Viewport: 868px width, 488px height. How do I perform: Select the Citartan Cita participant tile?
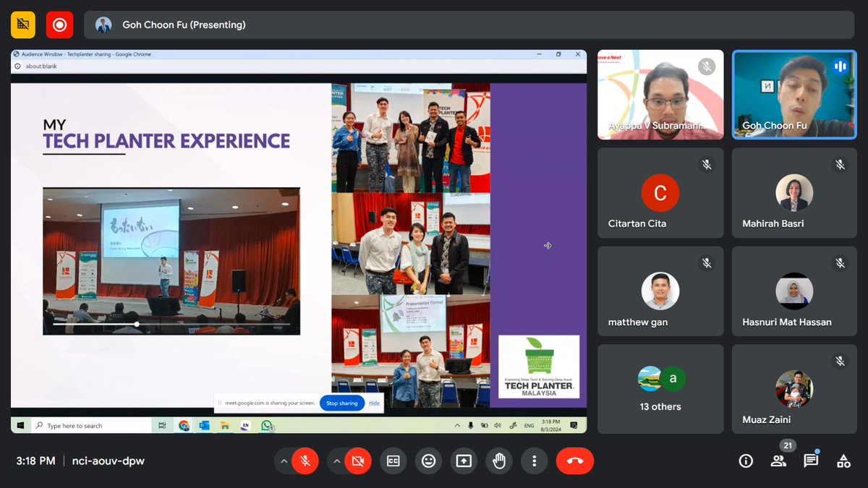[x=660, y=193]
